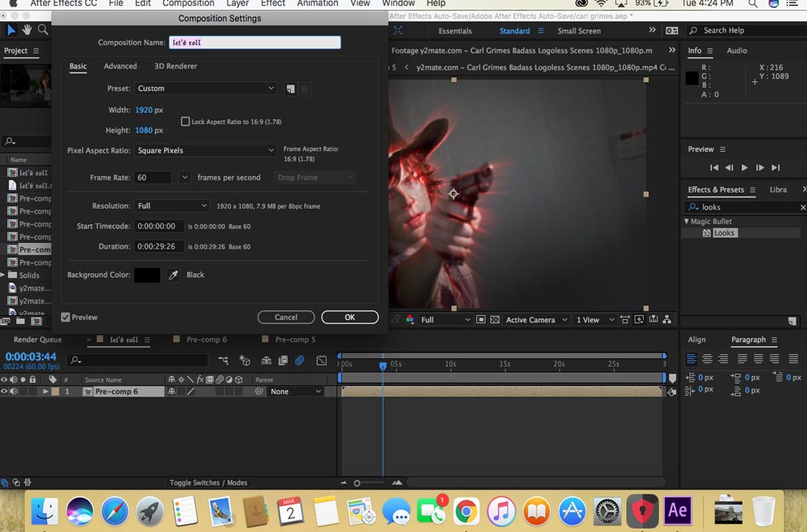807x532 pixels.
Task: Click the Cancel button
Action: 286,317
